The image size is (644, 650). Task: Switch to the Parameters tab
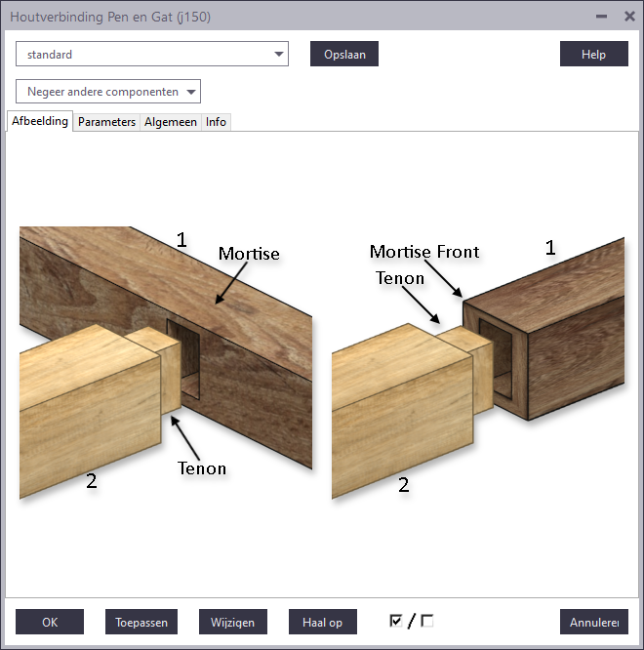[x=106, y=122]
